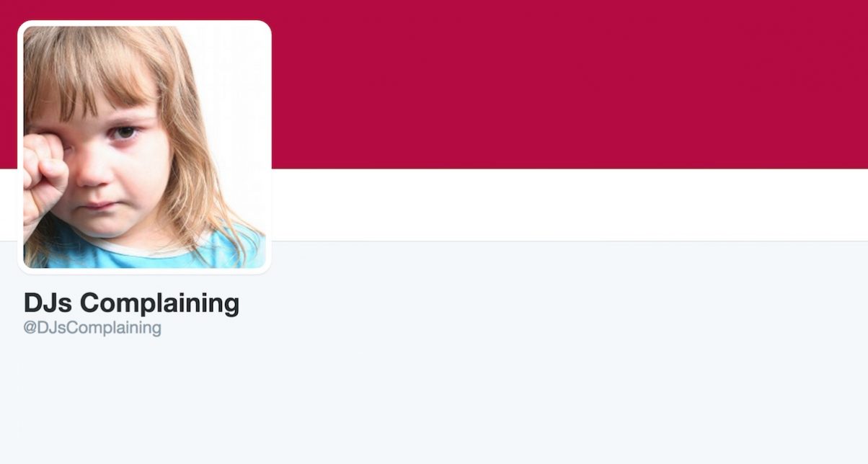
Task: Open the DJs Complaining profile photo
Action: [144, 147]
